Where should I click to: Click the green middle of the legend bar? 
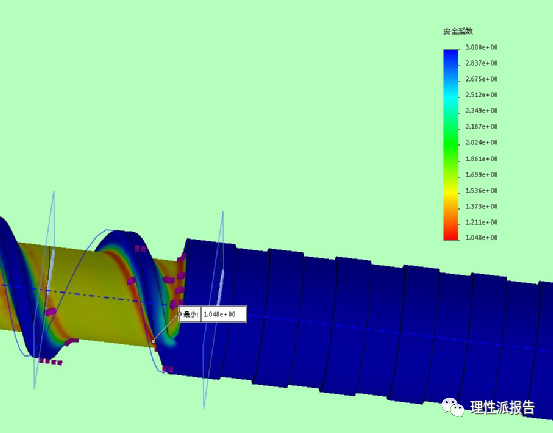click(451, 143)
